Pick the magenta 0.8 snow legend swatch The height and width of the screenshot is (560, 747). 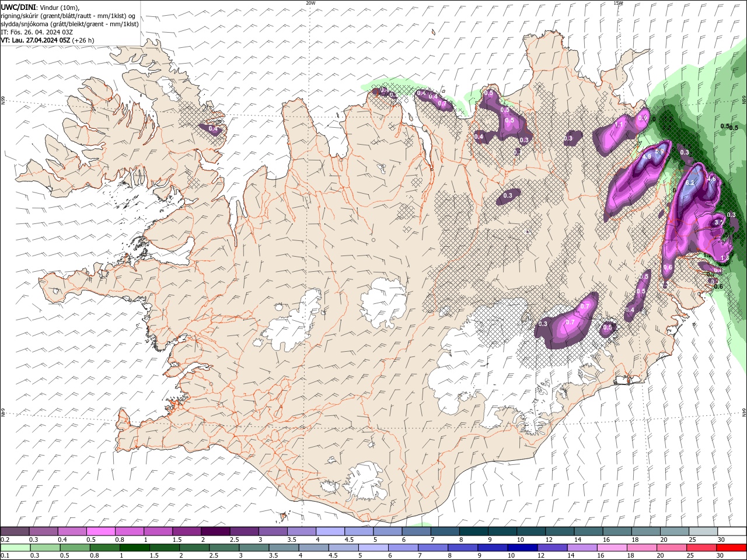pos(129,531)
